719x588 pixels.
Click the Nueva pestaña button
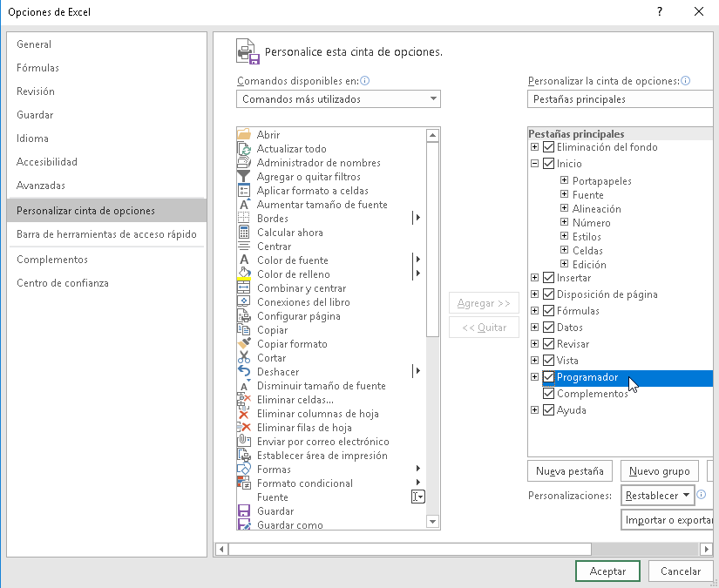click(x=569, y=471)
